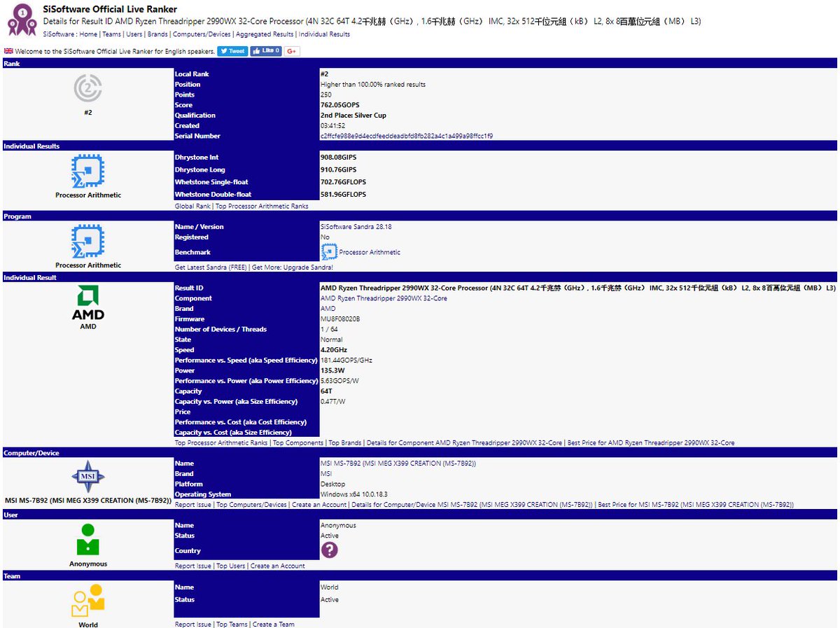
Task: Click the Create a Team link
Action: (x=274, y=624)
